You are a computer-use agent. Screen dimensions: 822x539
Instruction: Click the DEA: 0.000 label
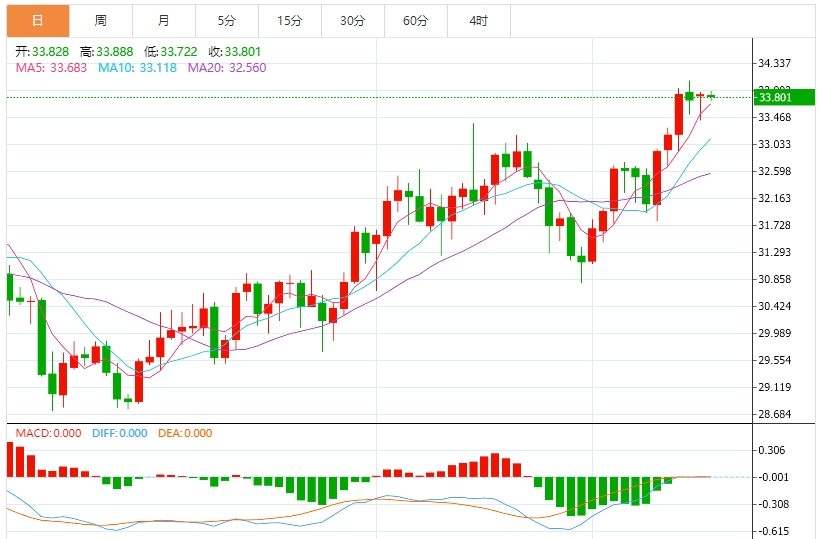pos(185,433)
